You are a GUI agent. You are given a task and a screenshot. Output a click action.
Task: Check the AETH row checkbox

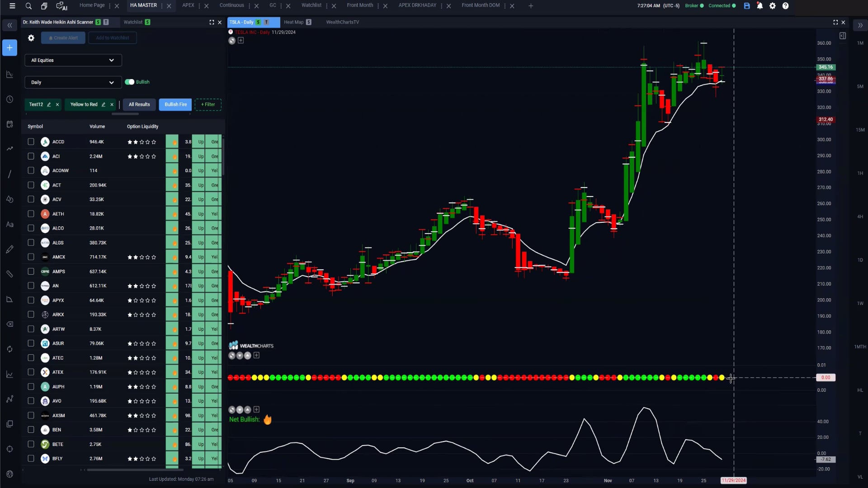point(31,214)
